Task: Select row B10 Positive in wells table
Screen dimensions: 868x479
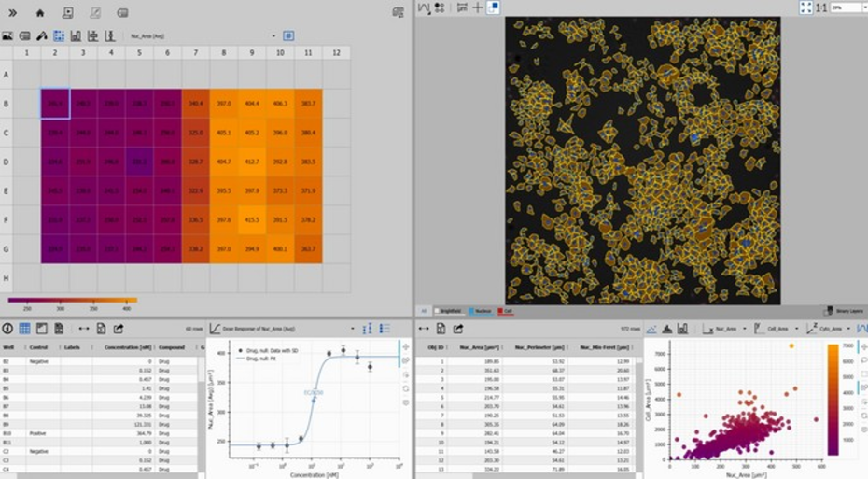Action: 100,433
